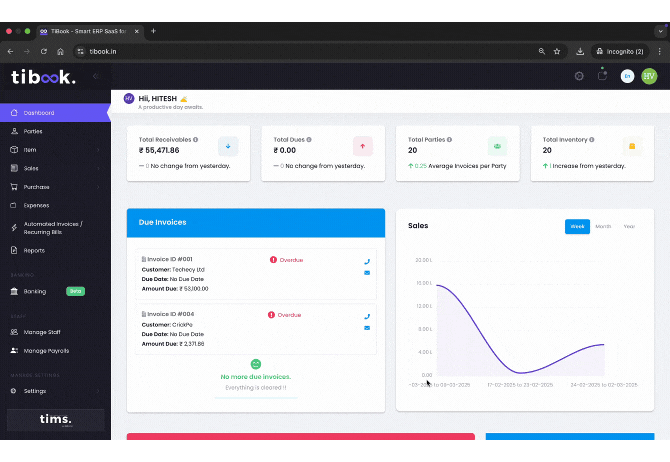Viewport: 670px width, 462px height.
Task: Switch the Sales chart to Week view
Action: (577, 226)
